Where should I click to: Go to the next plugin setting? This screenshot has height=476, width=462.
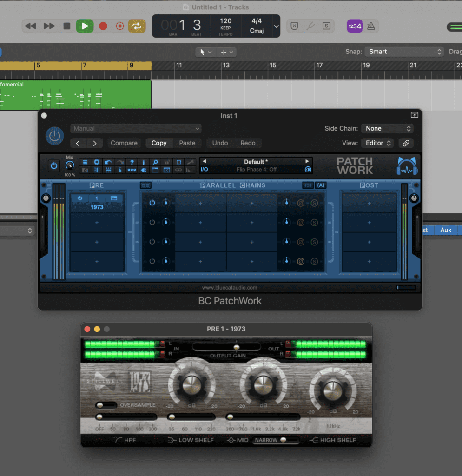pos(94,143)
